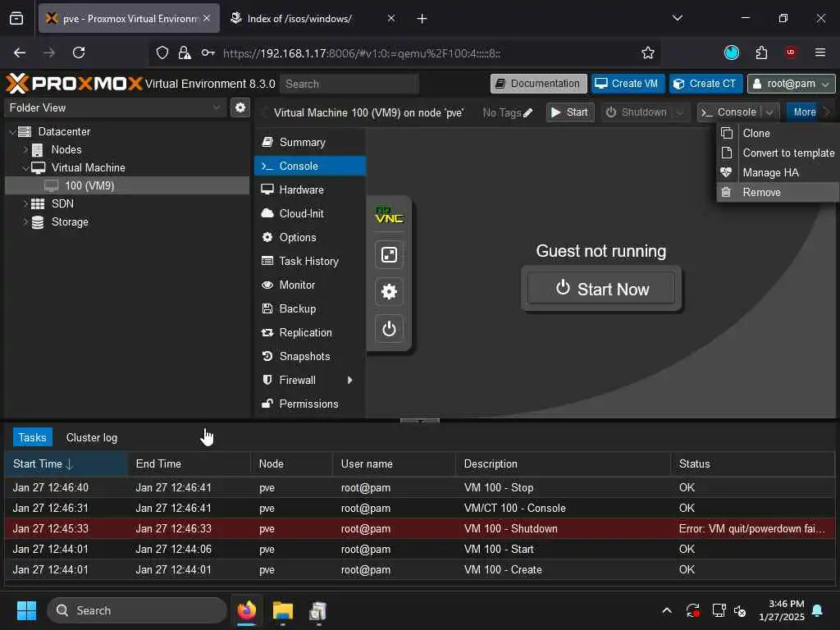The height and width of the screenshot is (630, 840).
Task: Switch to the Tasks tab
Action: click(x=32, y=438)
